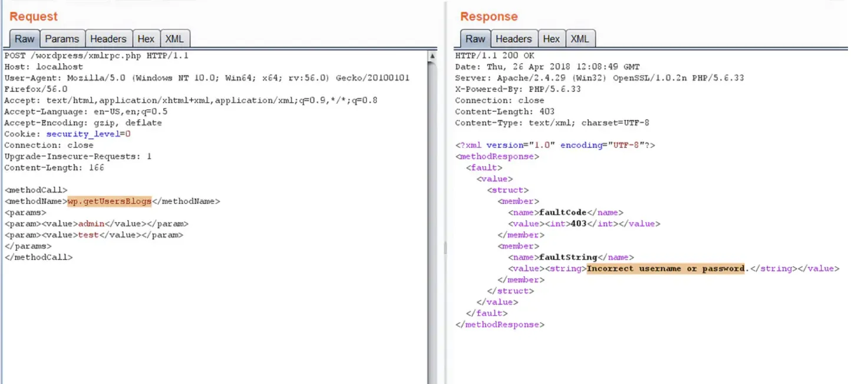Open the Request Params tab
868x384 pixels.
62,39
